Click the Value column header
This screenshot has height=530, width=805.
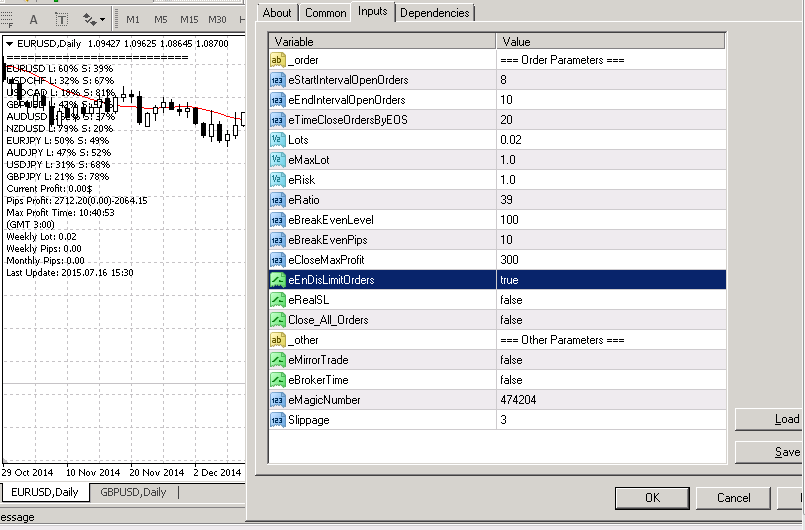click(x=611, y=42)
